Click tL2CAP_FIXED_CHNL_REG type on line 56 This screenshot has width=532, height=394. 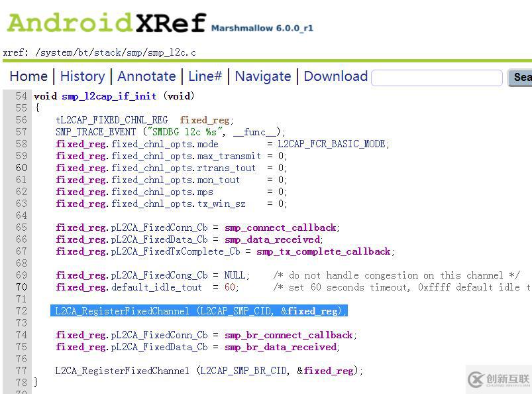(112, 120)
